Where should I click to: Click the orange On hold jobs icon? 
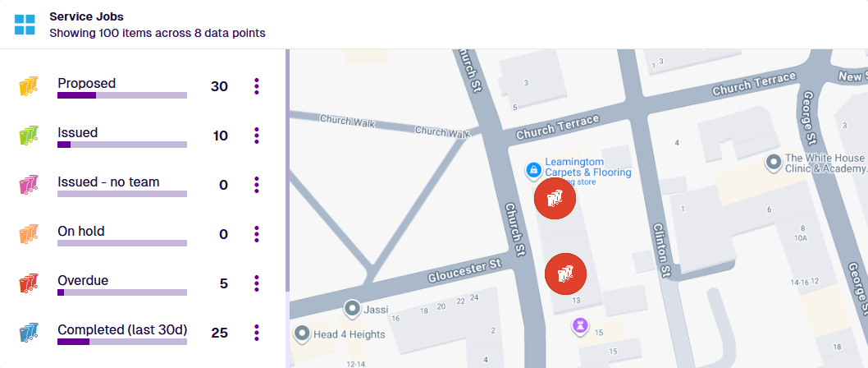click(29, 234)
